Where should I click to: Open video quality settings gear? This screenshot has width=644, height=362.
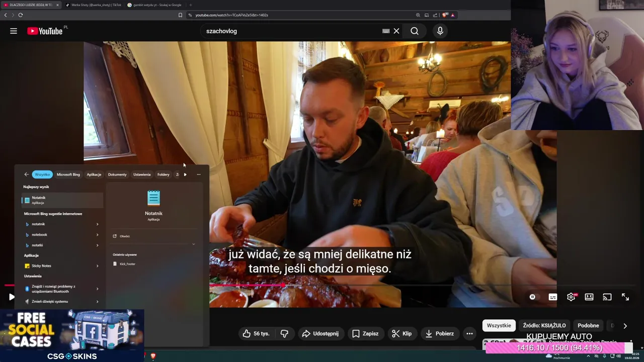pos(571,297)
